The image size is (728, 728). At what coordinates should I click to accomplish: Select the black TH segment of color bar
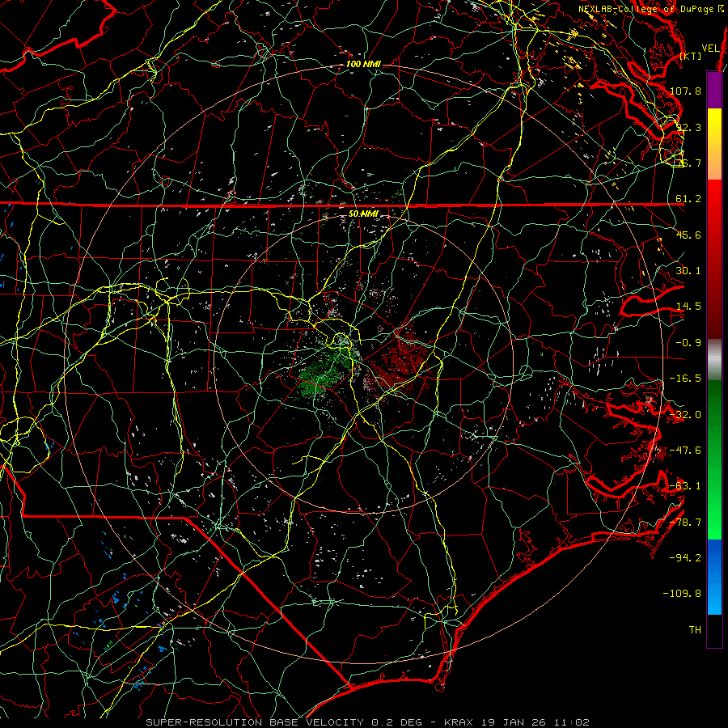(714, 631)
